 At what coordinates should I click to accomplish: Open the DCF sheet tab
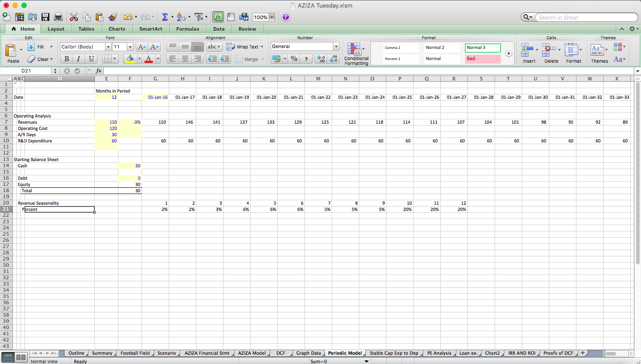click(x=280, y=353)
